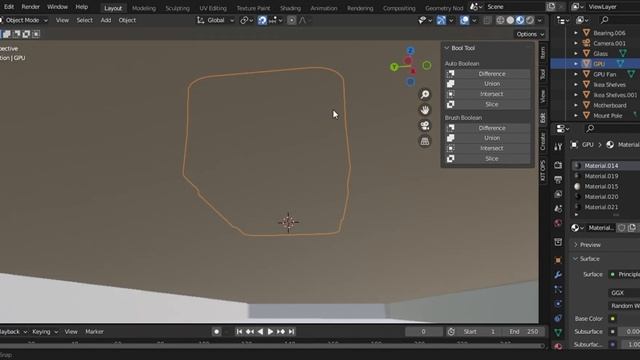This screenshot has width=640, height=360.
Task: Switch to UV Editing workspace tab
Action: click(213, 8)
